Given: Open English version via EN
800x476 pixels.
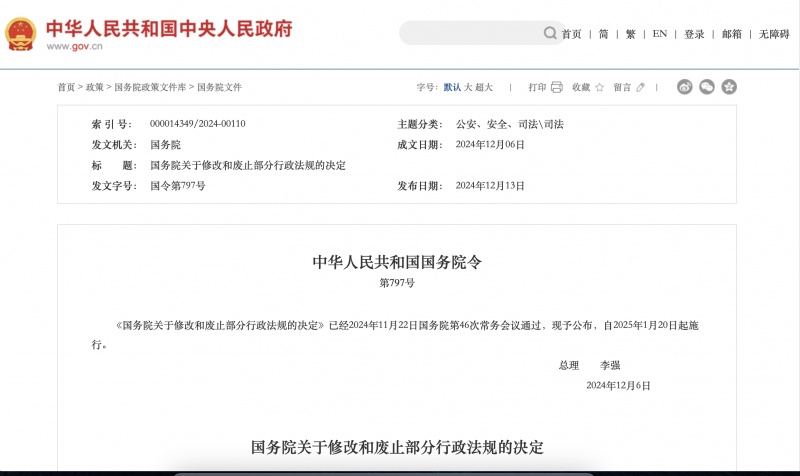Looking at the screenshot, I should [659, 34].
